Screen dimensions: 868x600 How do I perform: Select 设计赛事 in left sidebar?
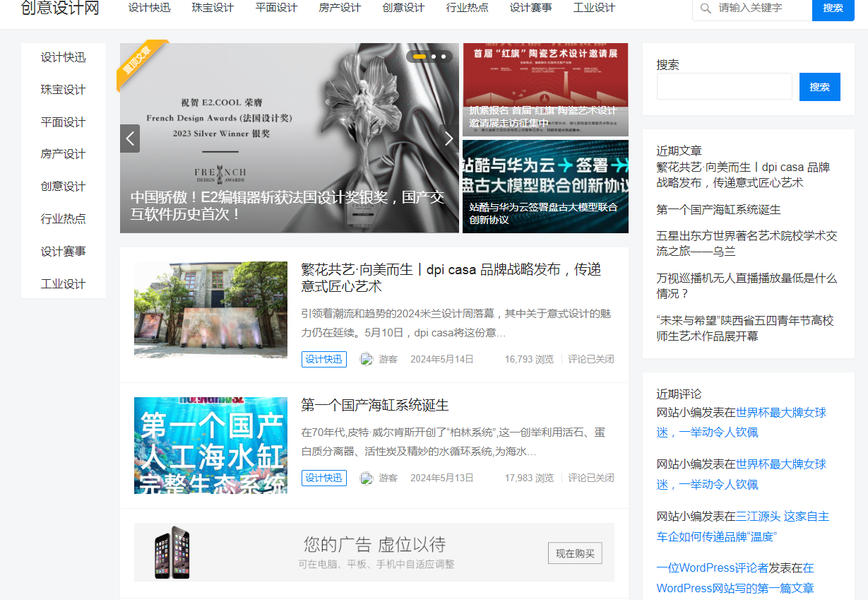coord(64,252)
